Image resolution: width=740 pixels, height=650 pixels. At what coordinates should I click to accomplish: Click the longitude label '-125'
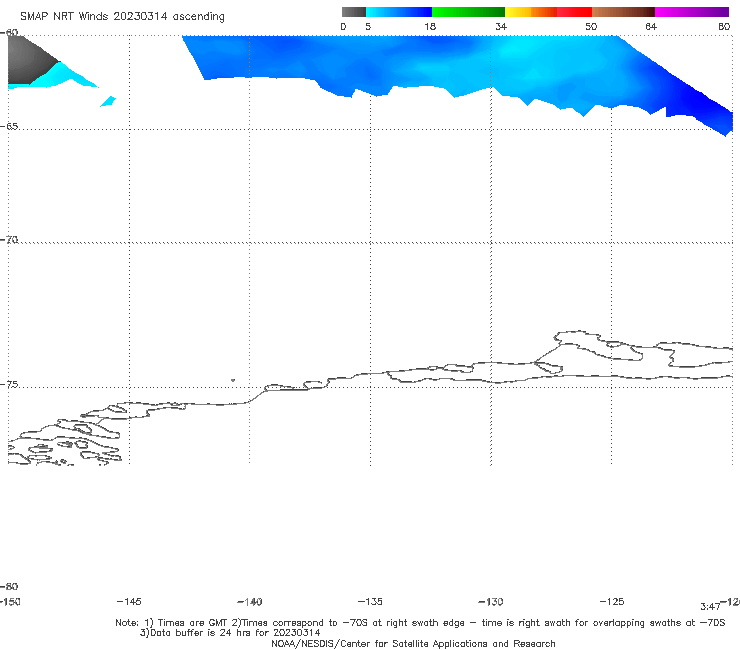[x=612, y=601]
